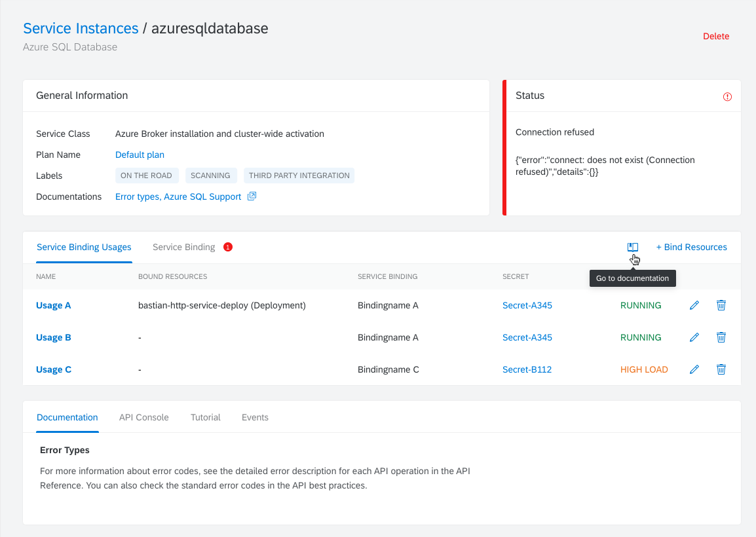Click the red Delete button

coord(716,36)
